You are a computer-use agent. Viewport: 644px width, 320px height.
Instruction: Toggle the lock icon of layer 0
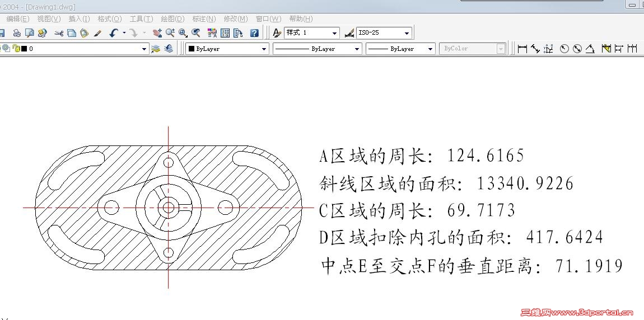click(16, 49)
